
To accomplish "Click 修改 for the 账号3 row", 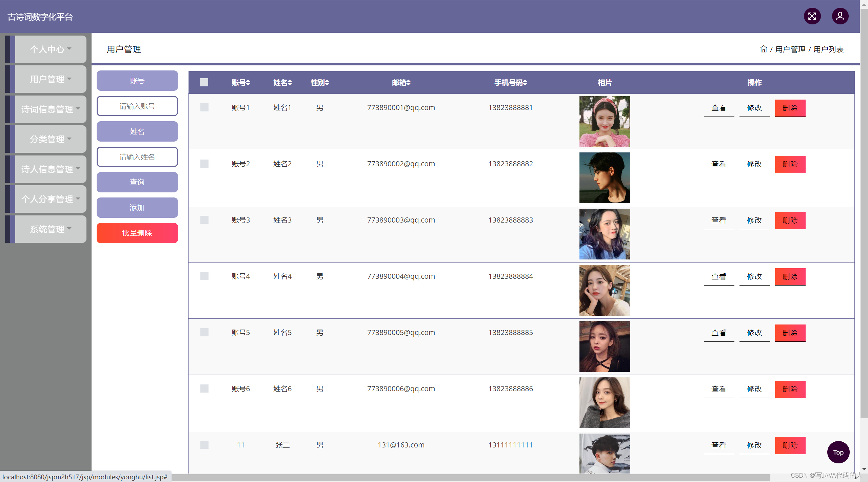I will [x=754, y=220].
